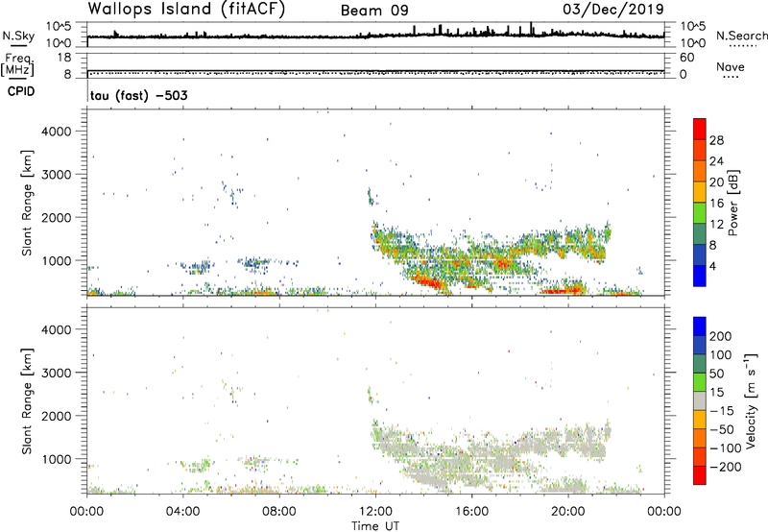Click the strong red power echo near 14:00 UT

(x=427, y=282)
